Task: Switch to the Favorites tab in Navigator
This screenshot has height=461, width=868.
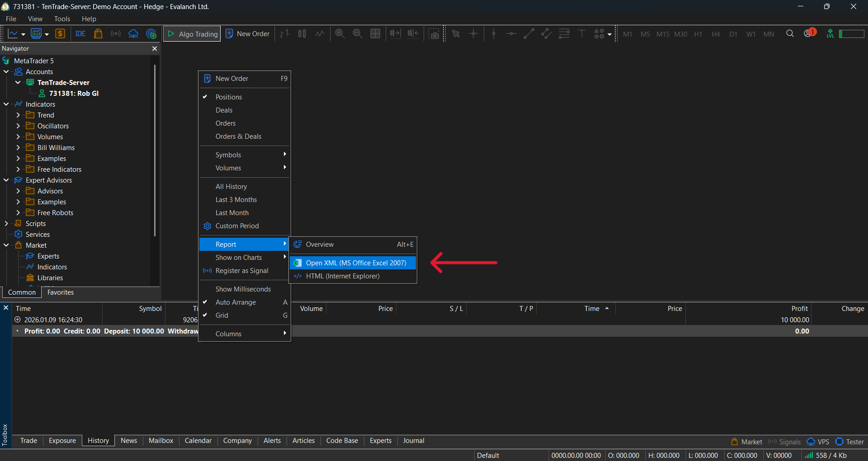Action: (61, 292)
